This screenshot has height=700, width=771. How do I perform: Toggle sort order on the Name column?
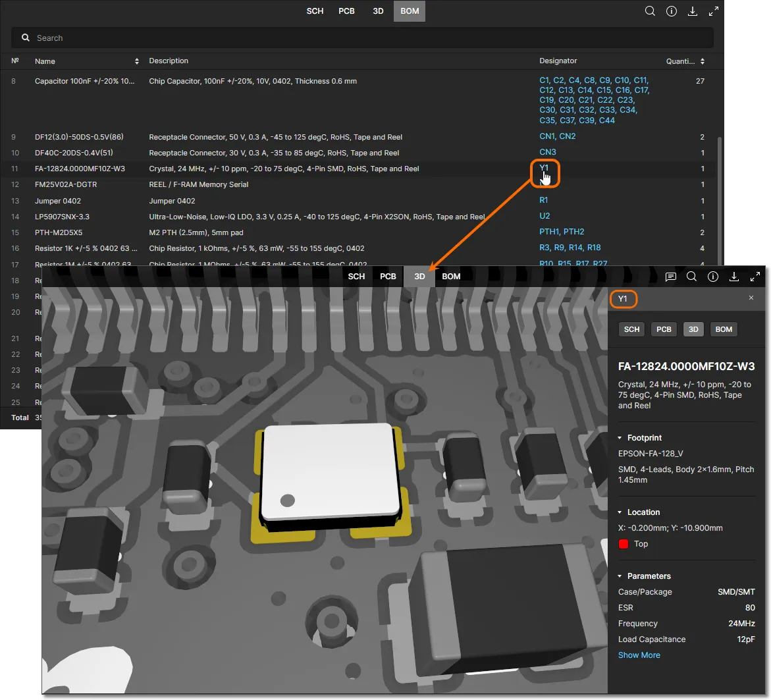[137, 61]
